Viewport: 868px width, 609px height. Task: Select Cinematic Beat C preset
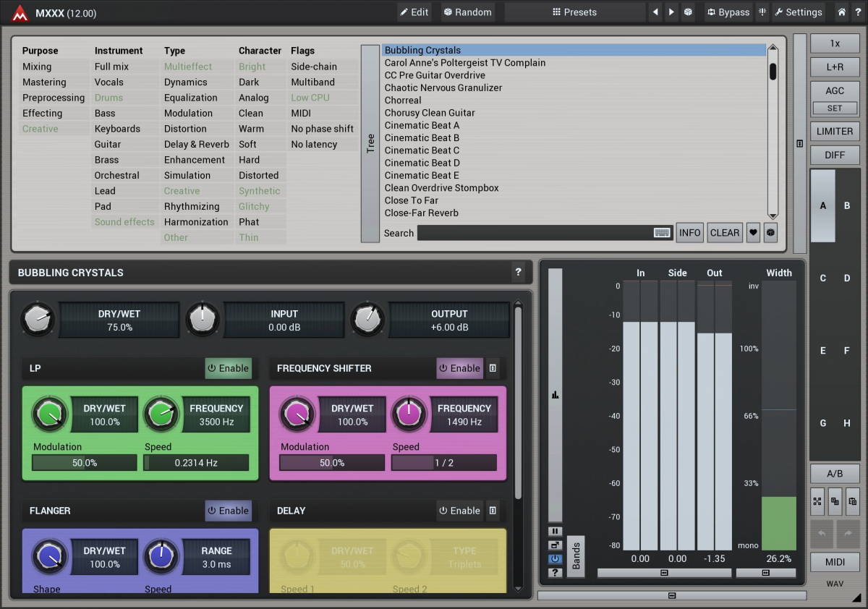pos(422,150)
